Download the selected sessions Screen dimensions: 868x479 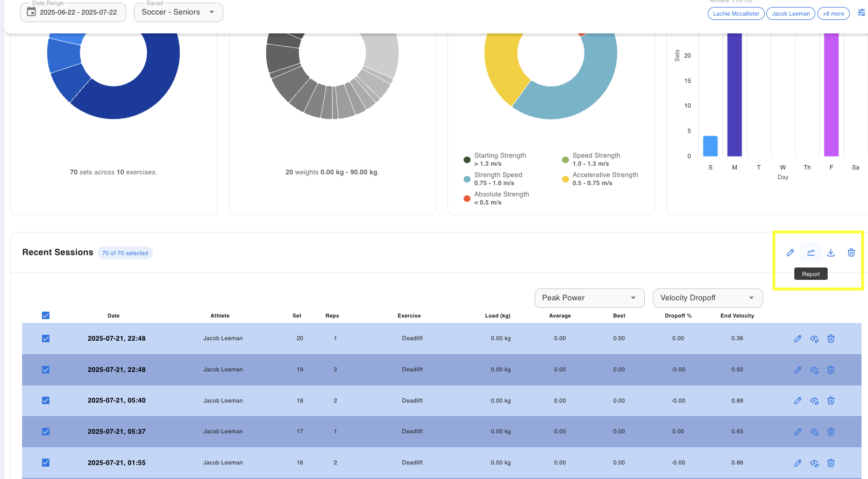coord(831,252)
